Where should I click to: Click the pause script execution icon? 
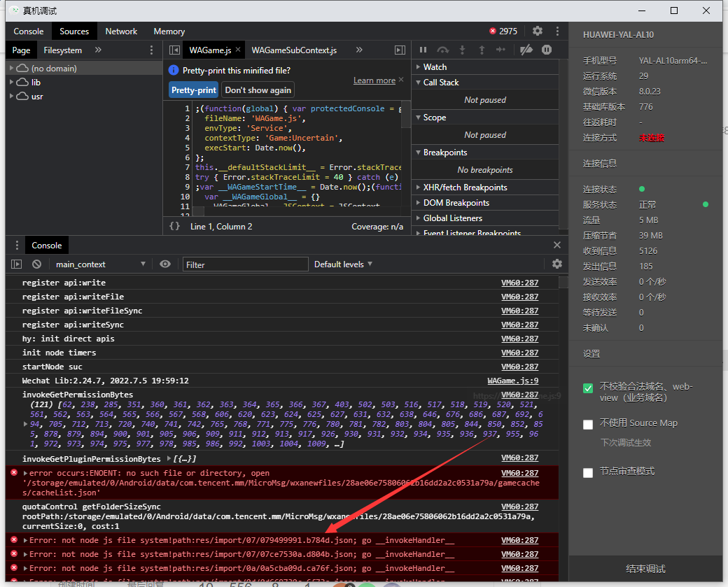tap(423, 50)
